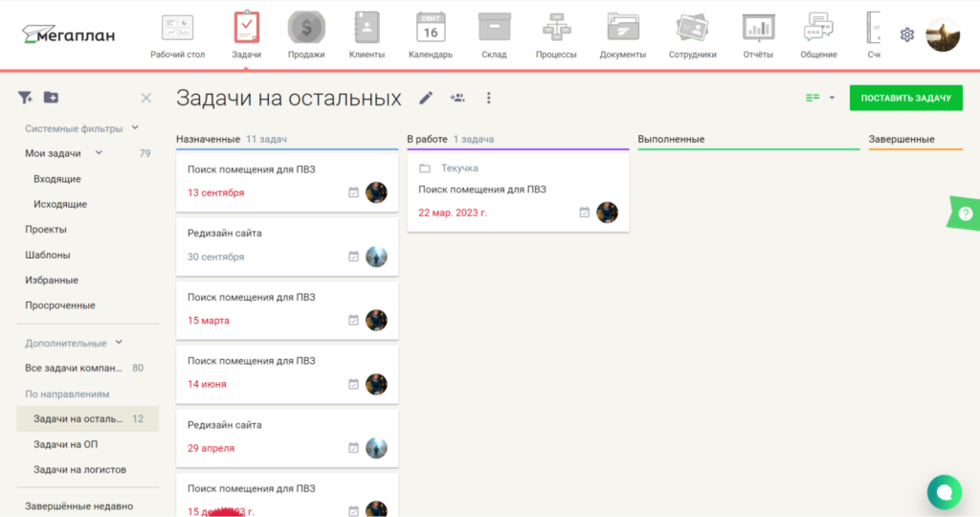Select the Задачи на ОП filter
The image size is (980, 517).
click(66, 444)
